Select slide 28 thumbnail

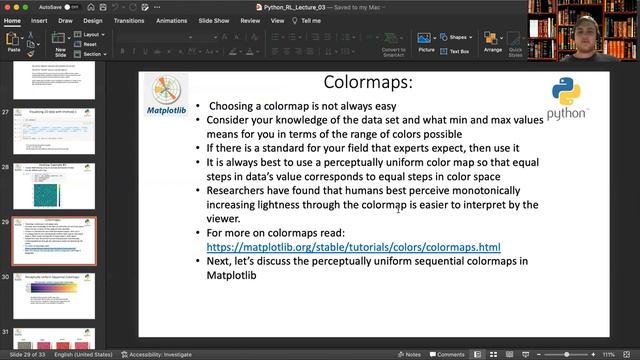coord(54,186)
